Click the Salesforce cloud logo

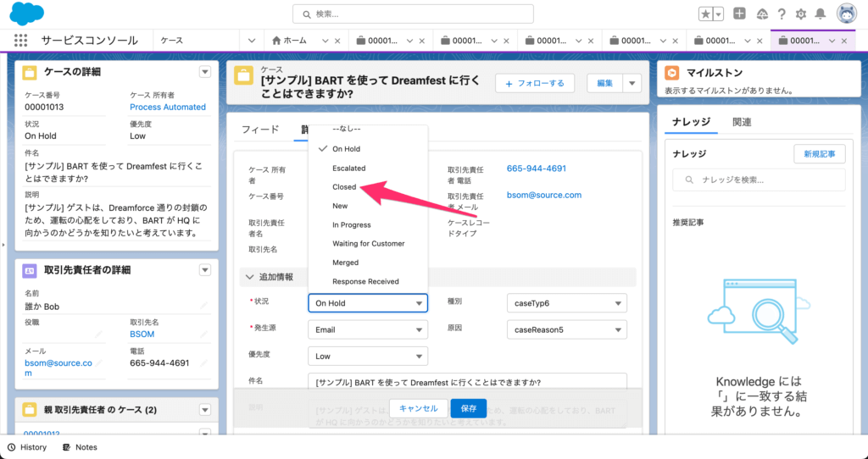click(26, 14)
